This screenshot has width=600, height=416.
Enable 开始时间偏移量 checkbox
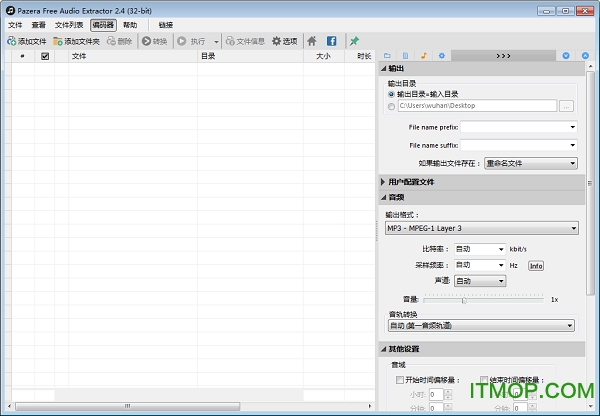400,380
